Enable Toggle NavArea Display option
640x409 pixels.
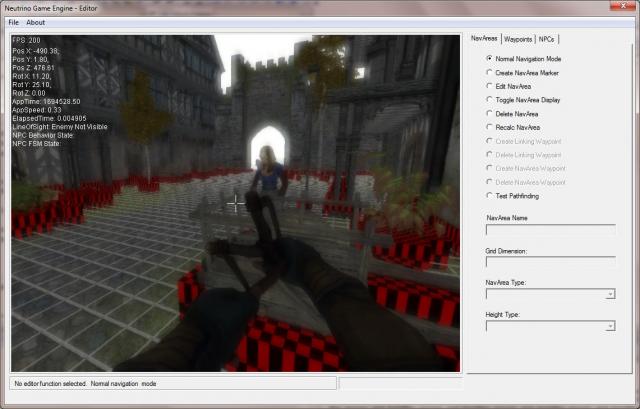pyautogui.click(x=489, y=100)
